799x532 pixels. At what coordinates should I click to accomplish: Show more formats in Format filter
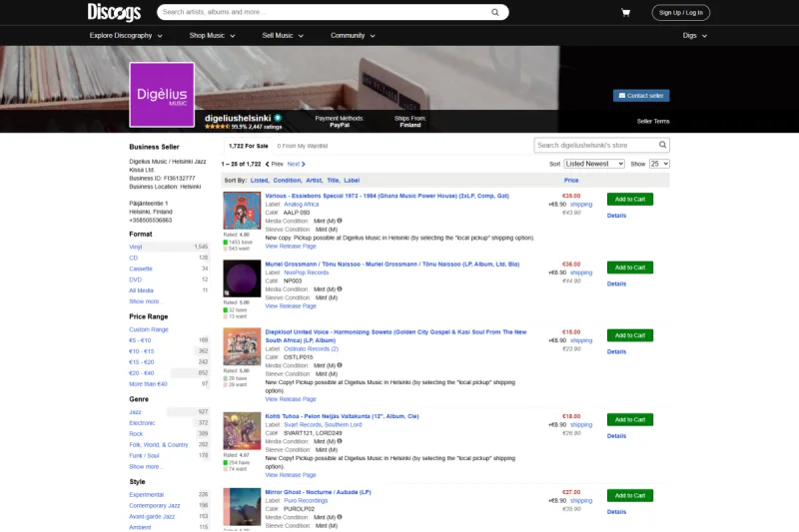point(145,301)
